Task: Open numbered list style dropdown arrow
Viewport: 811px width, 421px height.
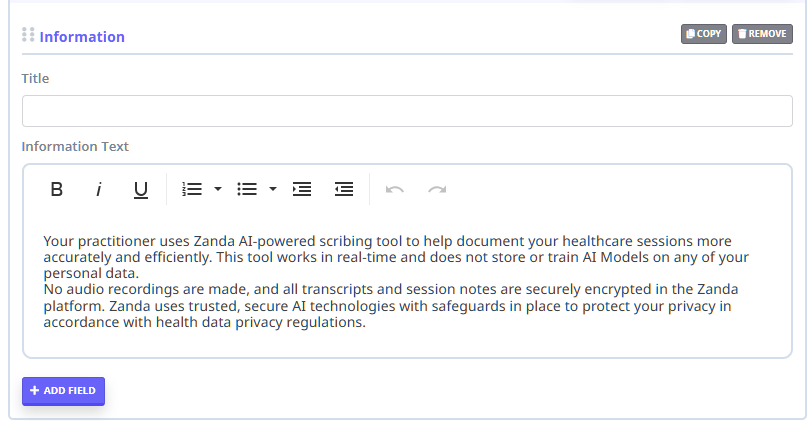Action: click(218, 189)
